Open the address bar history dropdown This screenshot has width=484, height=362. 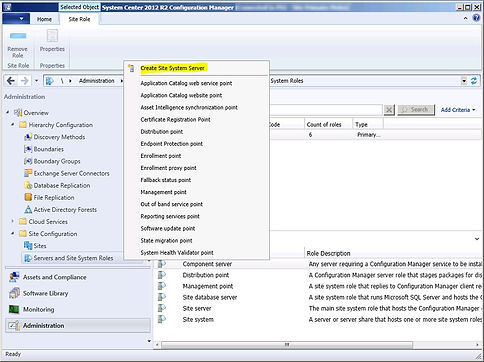[x=464, y=81]
